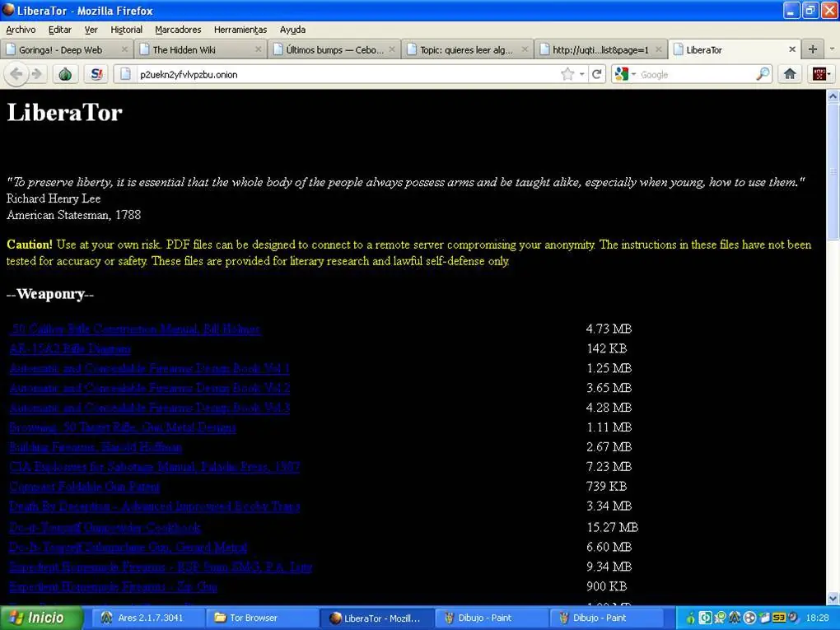Click the page identity icon in address bar
The image size is (840, 630).
click(125, 74)
